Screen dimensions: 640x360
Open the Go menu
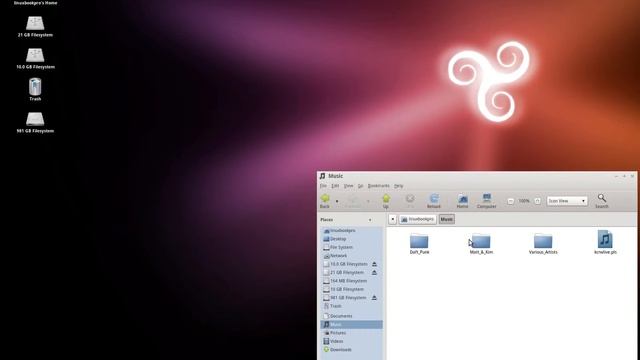click(x=360, y=186)
